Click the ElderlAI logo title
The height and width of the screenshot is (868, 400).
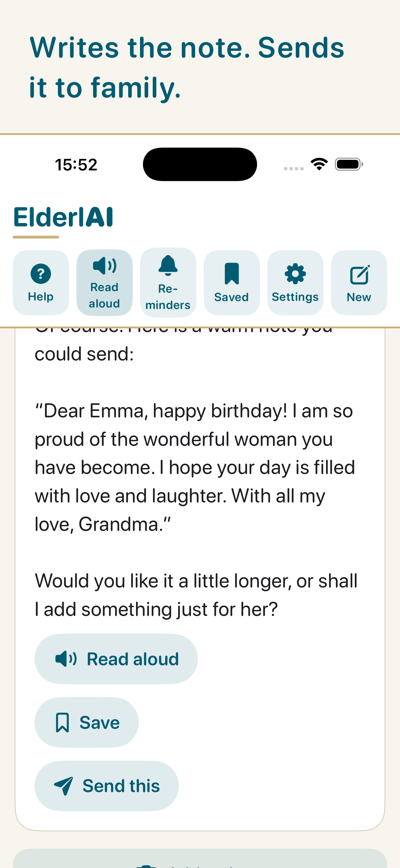click(x=63, y=217)
